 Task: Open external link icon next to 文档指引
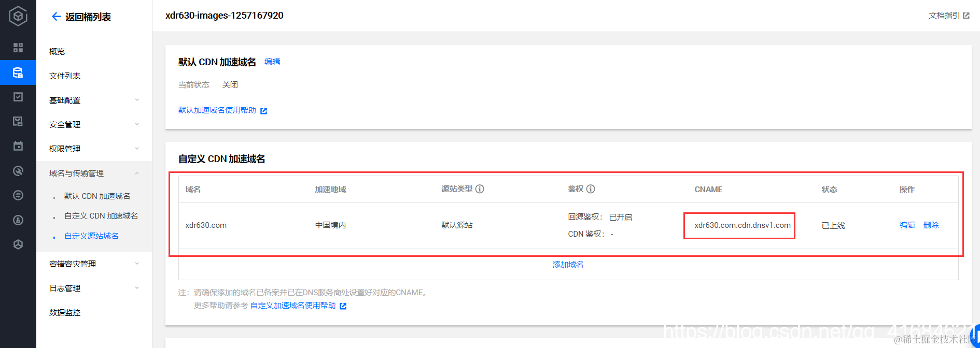966,16
